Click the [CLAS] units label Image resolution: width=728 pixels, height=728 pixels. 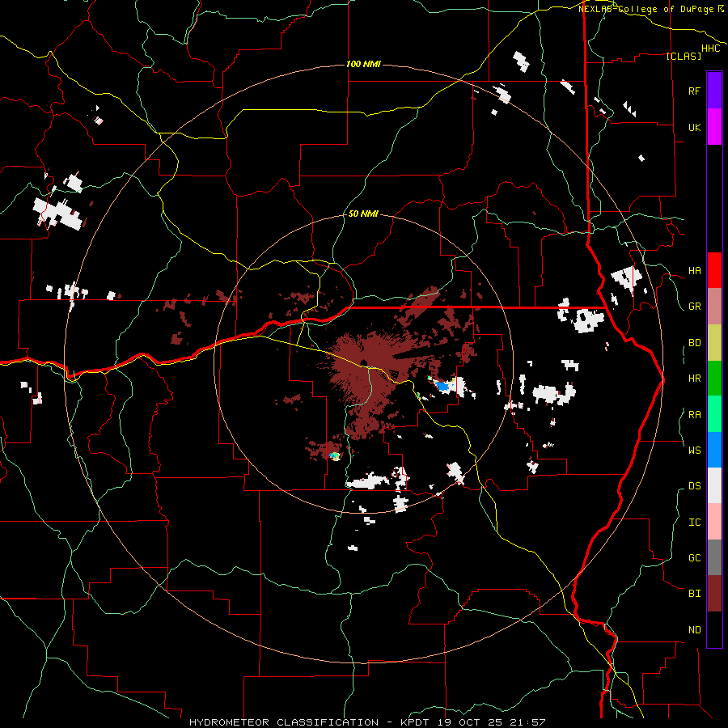point(684,57)
